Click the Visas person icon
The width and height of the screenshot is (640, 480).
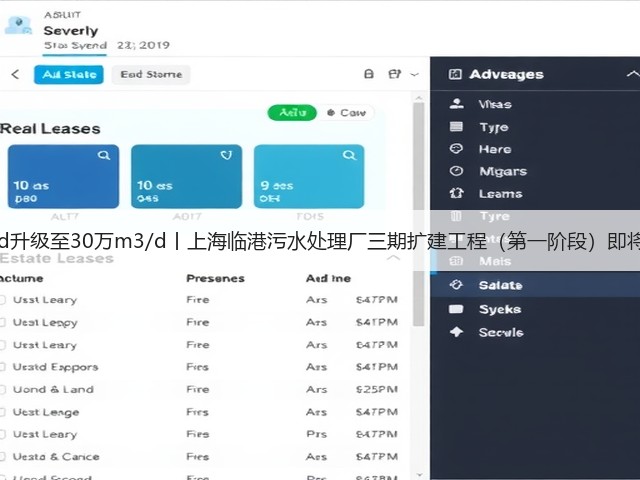(456, 104)
